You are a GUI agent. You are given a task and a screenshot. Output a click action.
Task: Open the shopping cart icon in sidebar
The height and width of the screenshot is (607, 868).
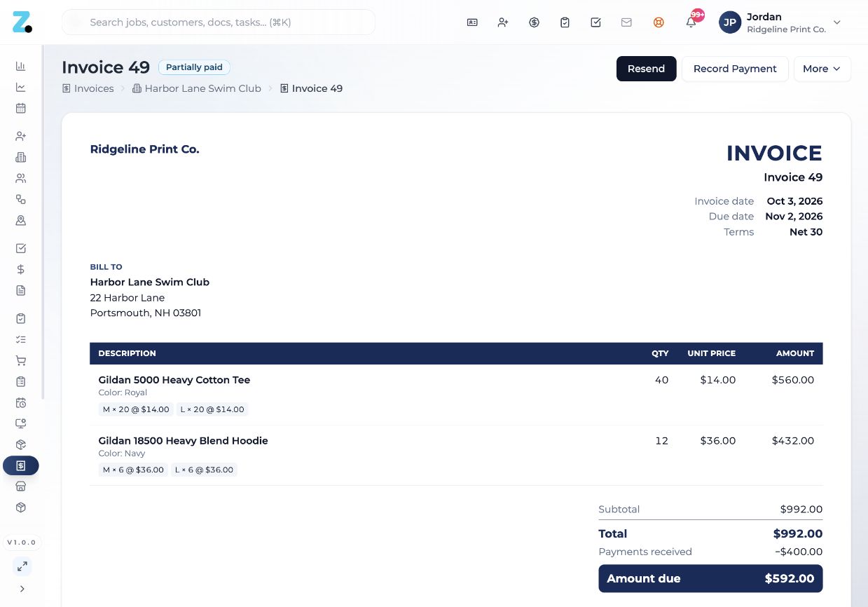coord(21,360)
